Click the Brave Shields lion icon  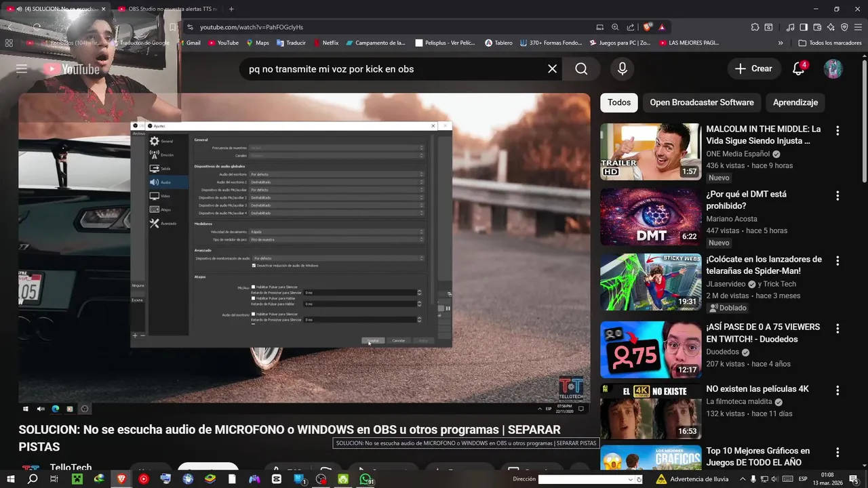(x=648, y=27)
